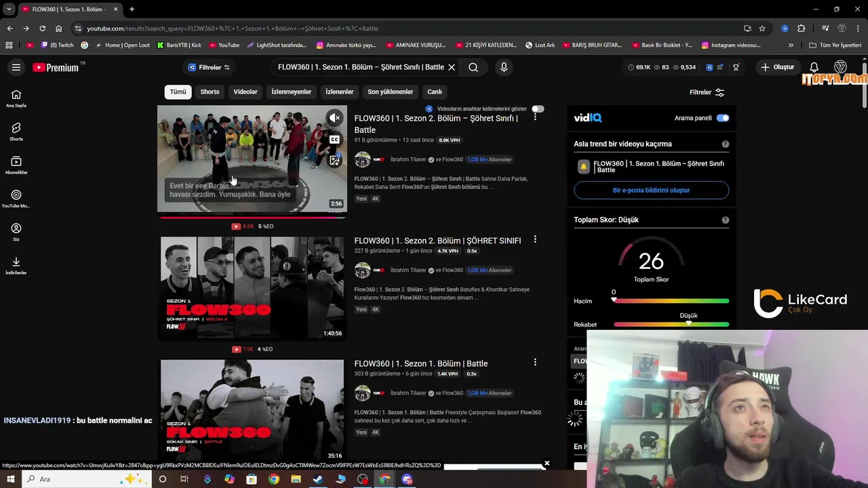This screenshot has height=488, width=868.
Task: Clear the search box with X icon
Action: tap(452, 67)
